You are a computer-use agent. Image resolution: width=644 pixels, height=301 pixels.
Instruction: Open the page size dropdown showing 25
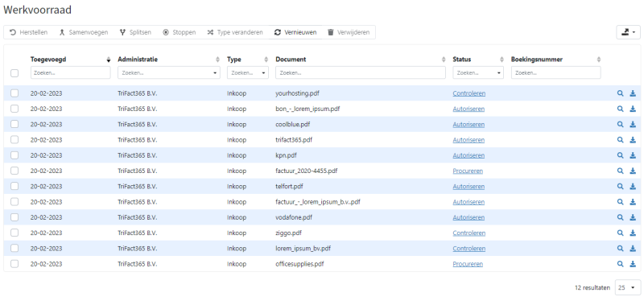(x=628, y=288)
